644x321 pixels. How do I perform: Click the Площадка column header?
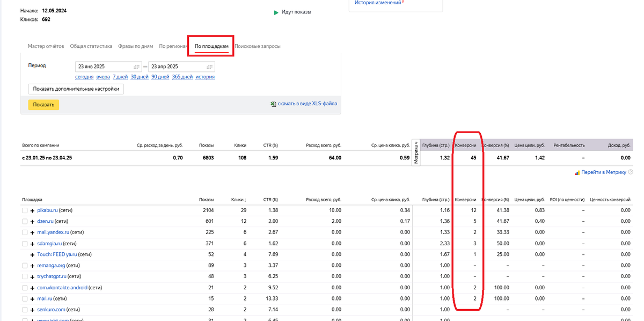[32, 200]
